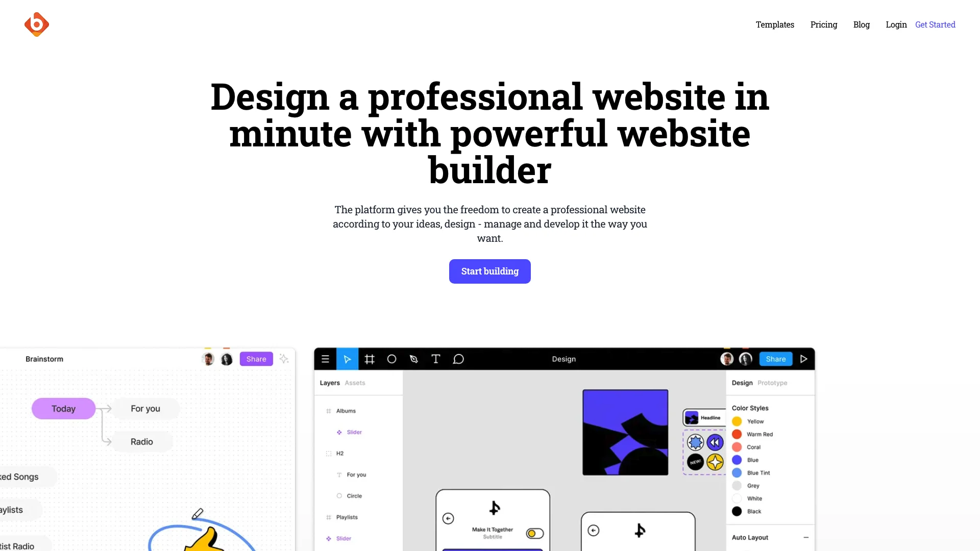Select the Text tool in toolbar
The height and width of the screenshot is (551, 980).
(x=436, y=359)
